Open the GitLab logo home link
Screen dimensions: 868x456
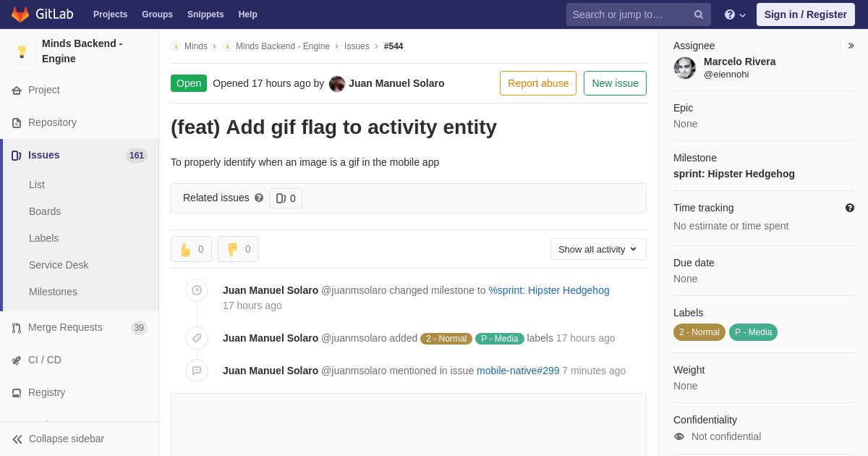(x=42, y=14)
